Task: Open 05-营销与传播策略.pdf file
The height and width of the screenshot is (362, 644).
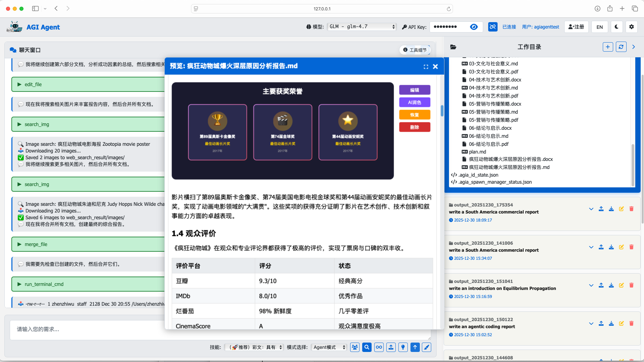Action: pos(493,120)
